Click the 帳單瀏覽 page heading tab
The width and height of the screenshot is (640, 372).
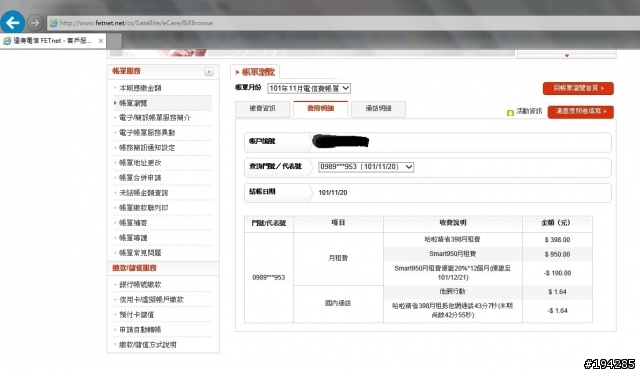coord(255,72)
